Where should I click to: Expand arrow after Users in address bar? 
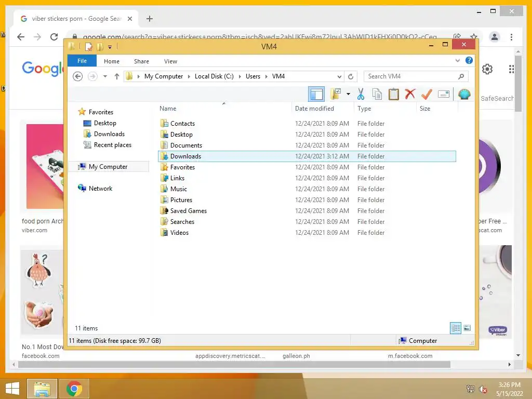coord(267,76)
